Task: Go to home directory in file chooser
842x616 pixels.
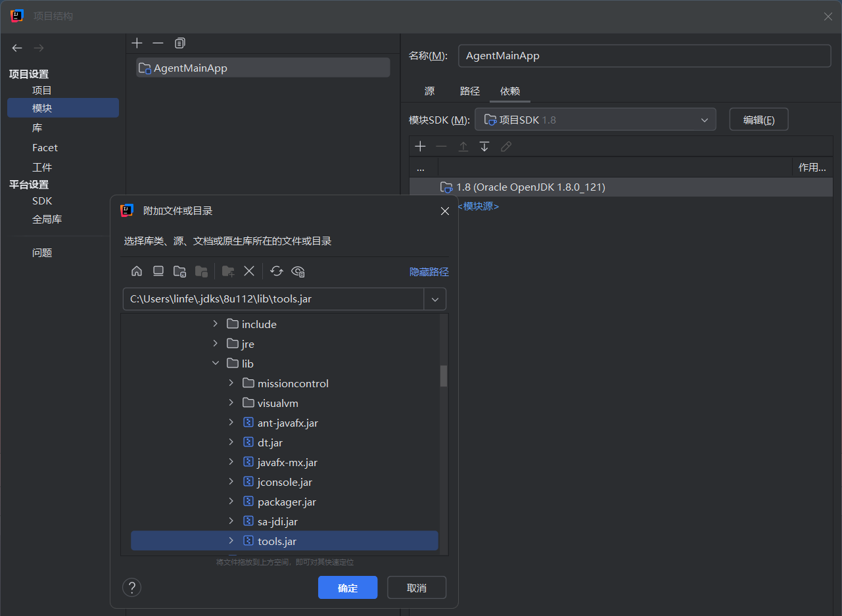Action: (137, 272)
